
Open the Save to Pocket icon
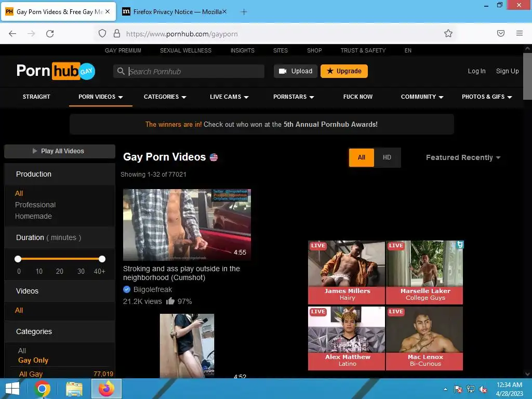point(501,33)
